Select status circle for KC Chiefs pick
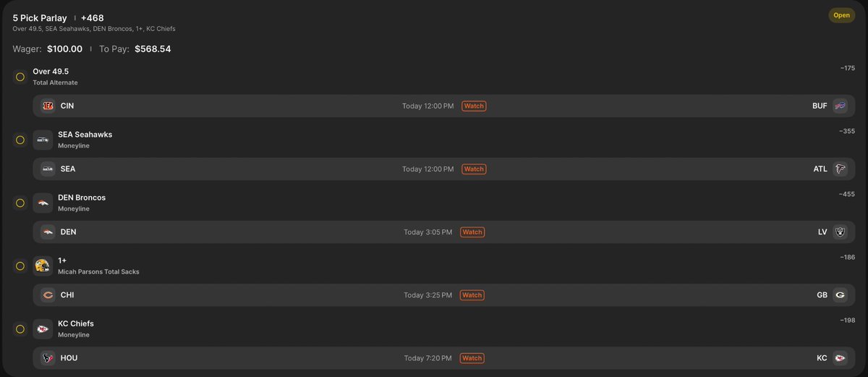 (20, 329)
